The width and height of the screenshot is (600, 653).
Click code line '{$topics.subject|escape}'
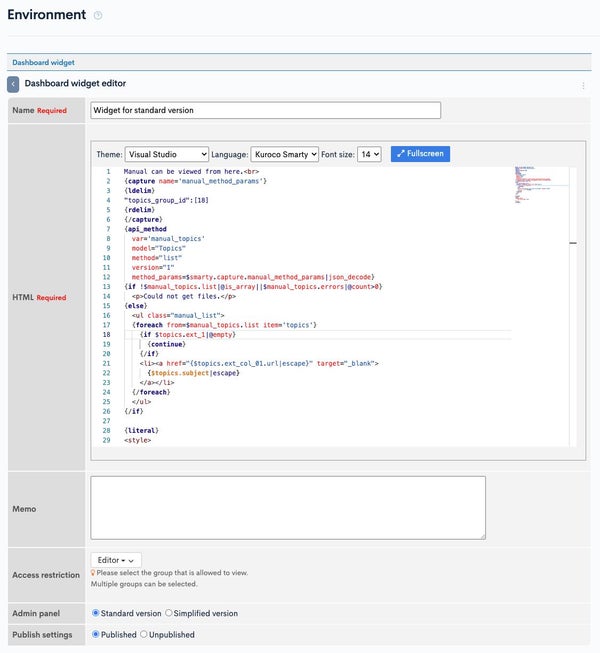(194, 373)
